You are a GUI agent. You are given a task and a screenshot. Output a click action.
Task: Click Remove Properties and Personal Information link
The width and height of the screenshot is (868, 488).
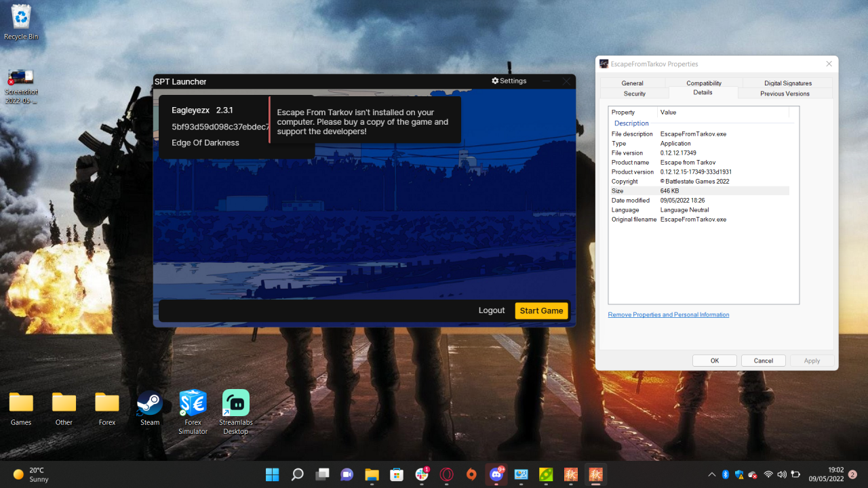point(669,314)
